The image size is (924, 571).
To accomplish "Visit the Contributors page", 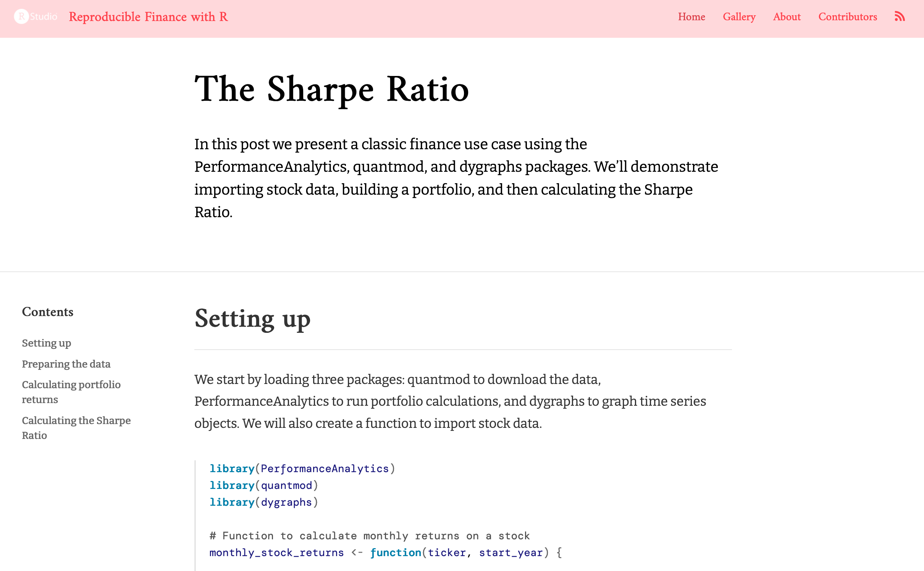I will (x=848, y=17).
